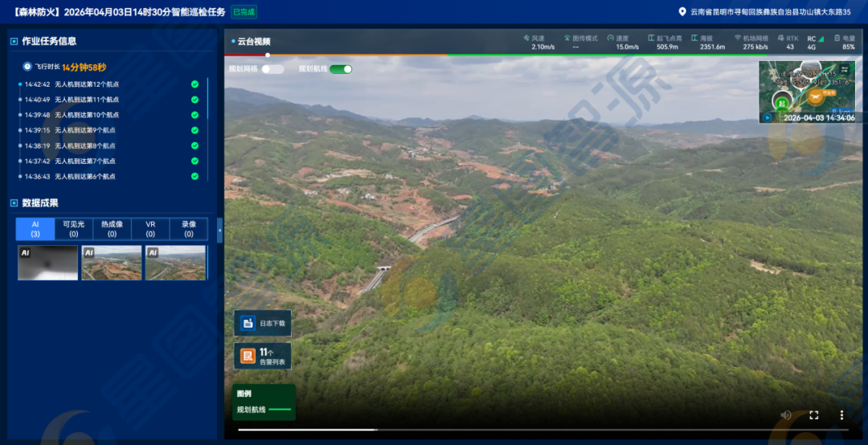Open the 11个 告警列表 button
868x445 pixels.
[262, 356]
